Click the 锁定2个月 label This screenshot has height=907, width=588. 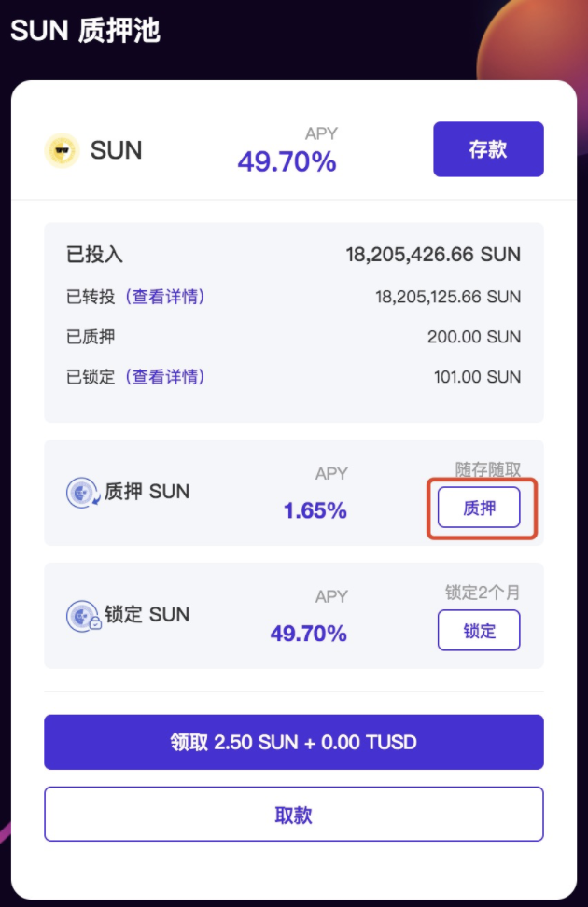click(483, 593)
